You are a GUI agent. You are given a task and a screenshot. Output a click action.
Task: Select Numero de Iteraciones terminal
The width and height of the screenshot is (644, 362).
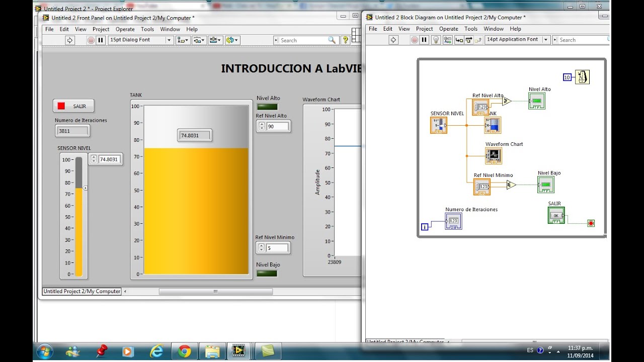click(453, 221)
